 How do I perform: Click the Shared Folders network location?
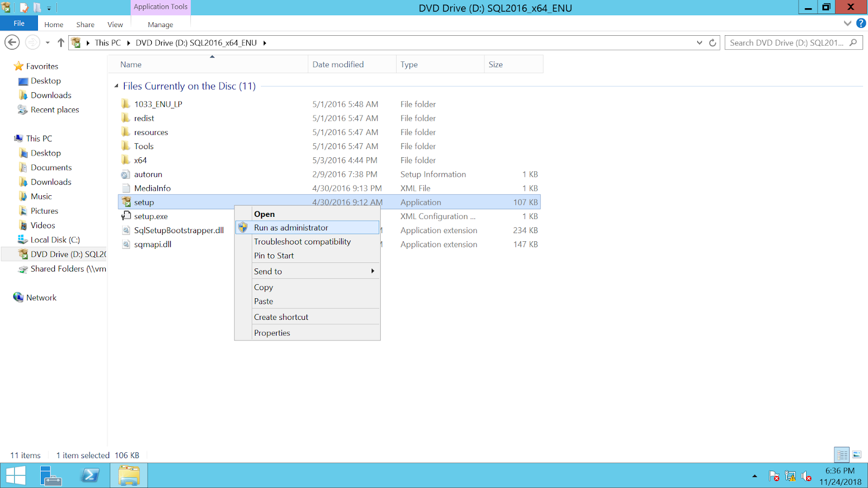[66, 268]
